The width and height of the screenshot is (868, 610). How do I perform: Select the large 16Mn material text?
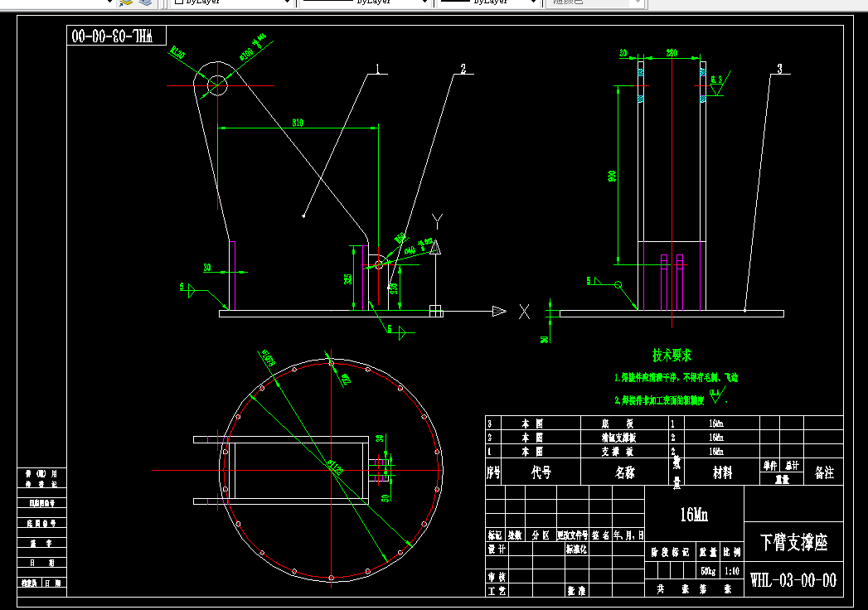[694, 514]
